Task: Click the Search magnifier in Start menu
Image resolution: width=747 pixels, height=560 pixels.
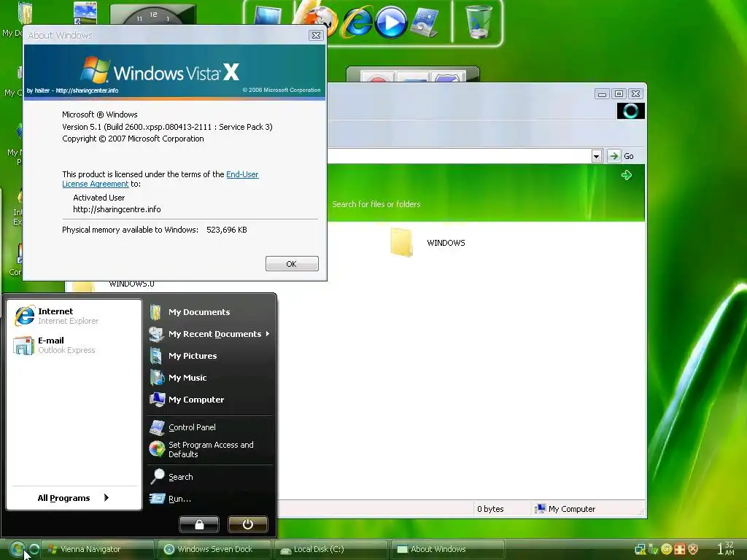Action: click(x=158, y=476)
